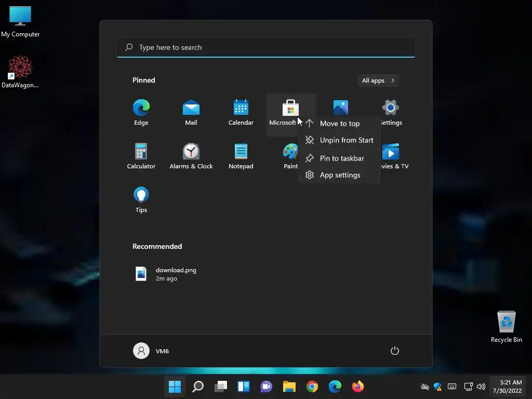
Task: Open the recommended download.png file
Action: [166, 274]
